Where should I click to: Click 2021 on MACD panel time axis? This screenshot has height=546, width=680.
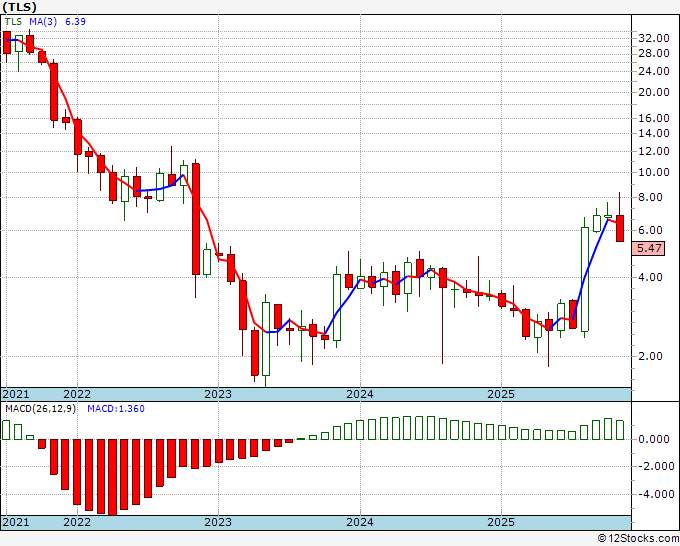click(16, 522)
